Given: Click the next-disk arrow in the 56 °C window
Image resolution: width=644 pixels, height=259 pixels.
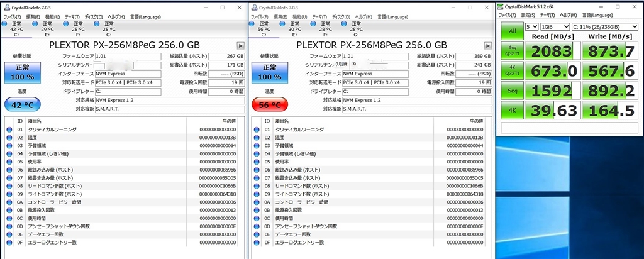Looking at the screenshot, I should coord(488,45).
